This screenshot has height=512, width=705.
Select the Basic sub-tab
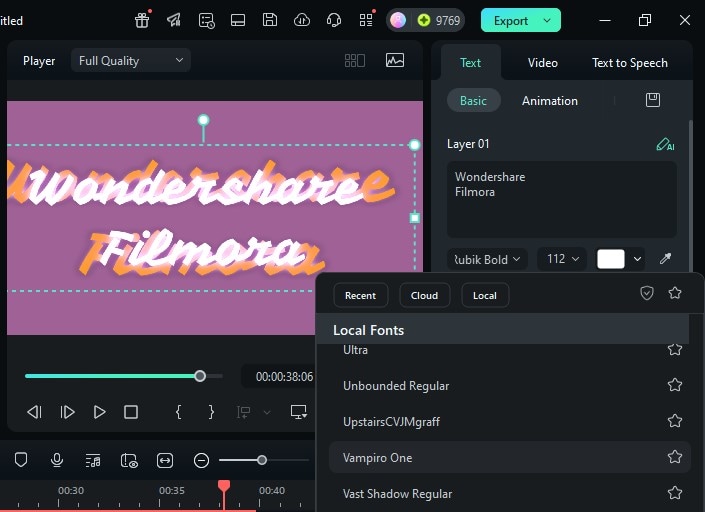tap(473, 100)
